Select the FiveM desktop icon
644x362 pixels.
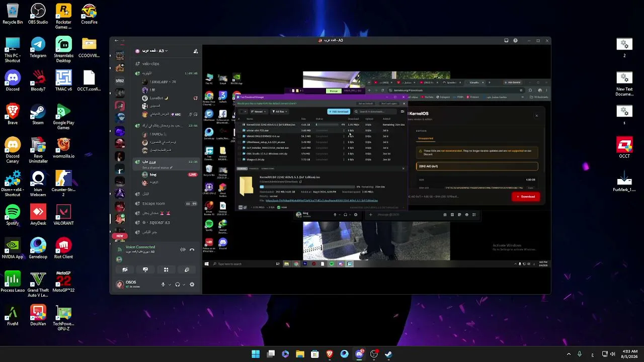coord(13,316)
